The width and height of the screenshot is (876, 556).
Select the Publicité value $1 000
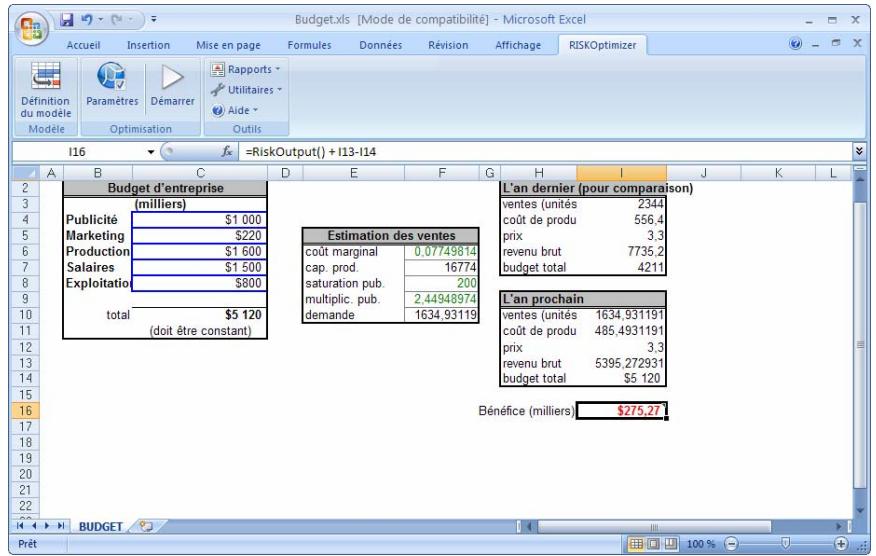click(199, 220)
